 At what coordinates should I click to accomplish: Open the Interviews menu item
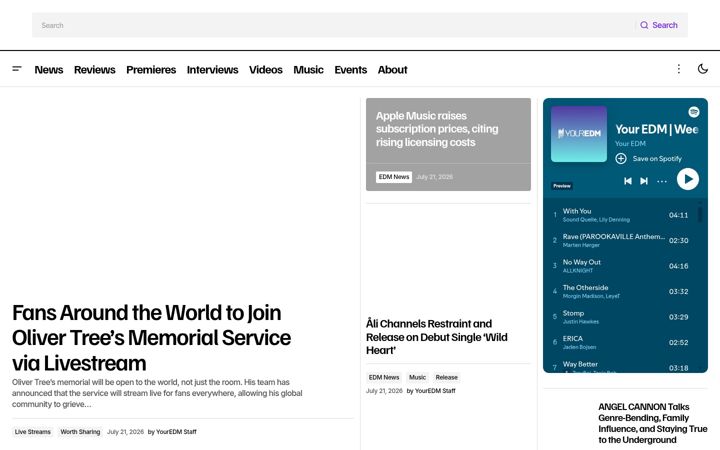click(x=212, y=70)
